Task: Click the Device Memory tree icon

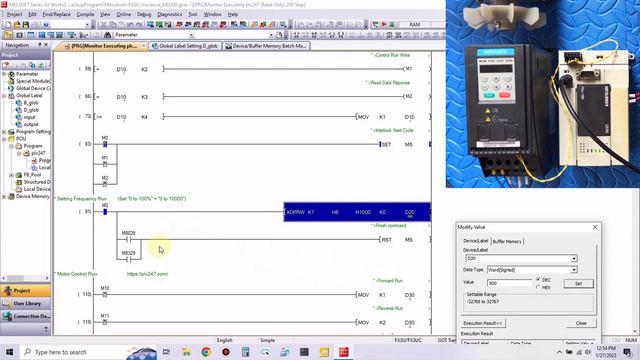Action: (x=11, y=196)
